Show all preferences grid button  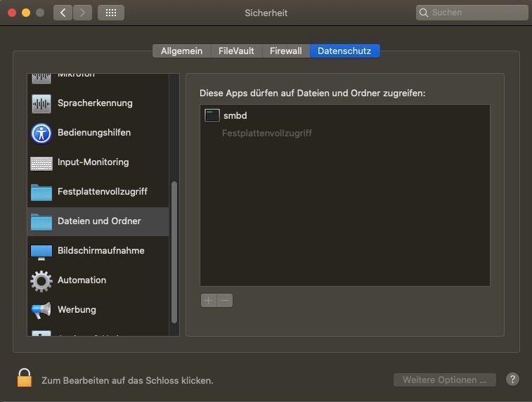111,13
